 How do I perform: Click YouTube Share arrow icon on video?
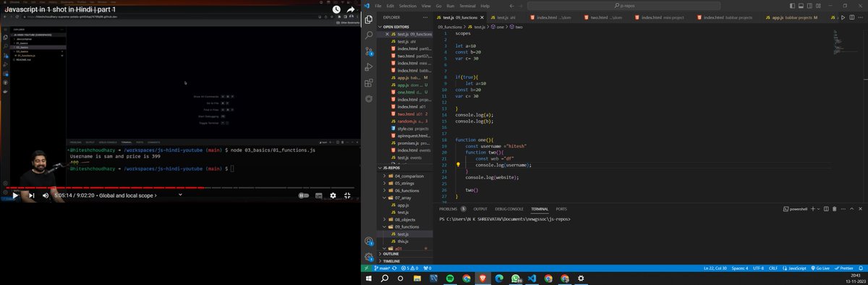350,9
